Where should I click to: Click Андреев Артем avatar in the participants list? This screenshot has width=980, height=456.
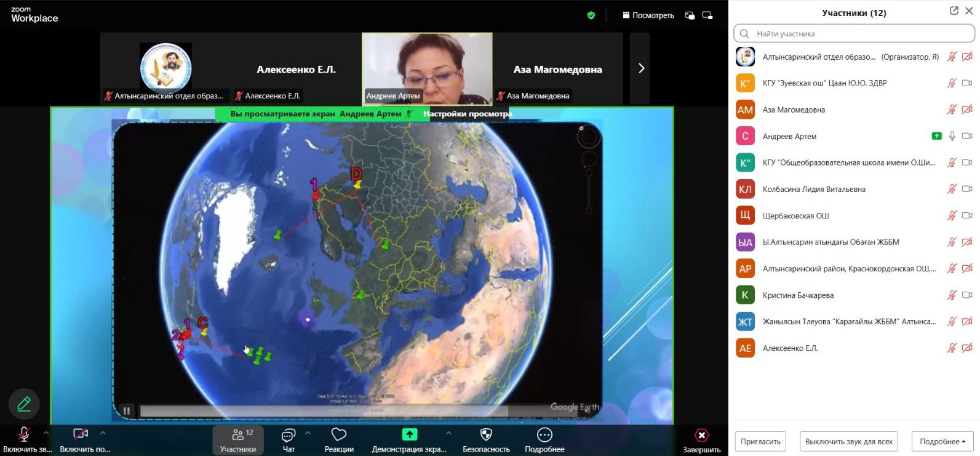pyautogui.click(x=745, y=136)
